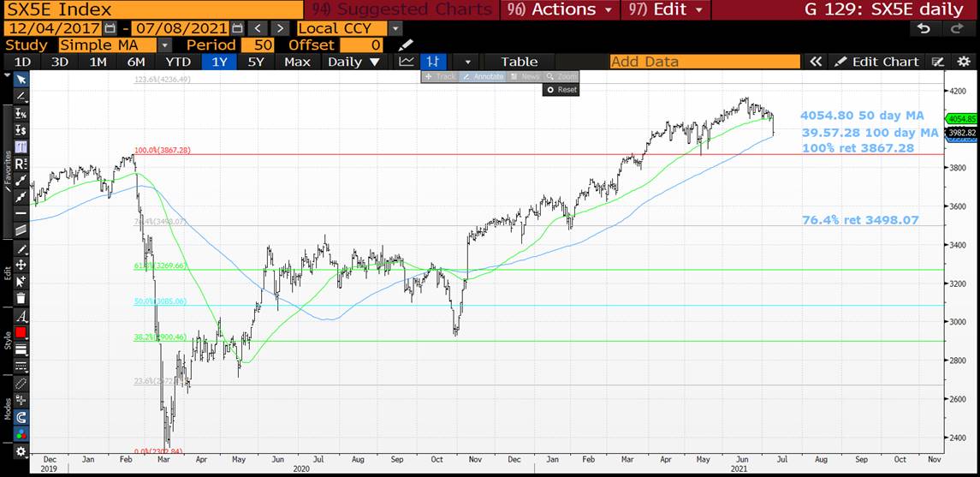The height and width of the screenshot is (477, 980).
Task: Click the Period input field
Action: tap(258, 45)
